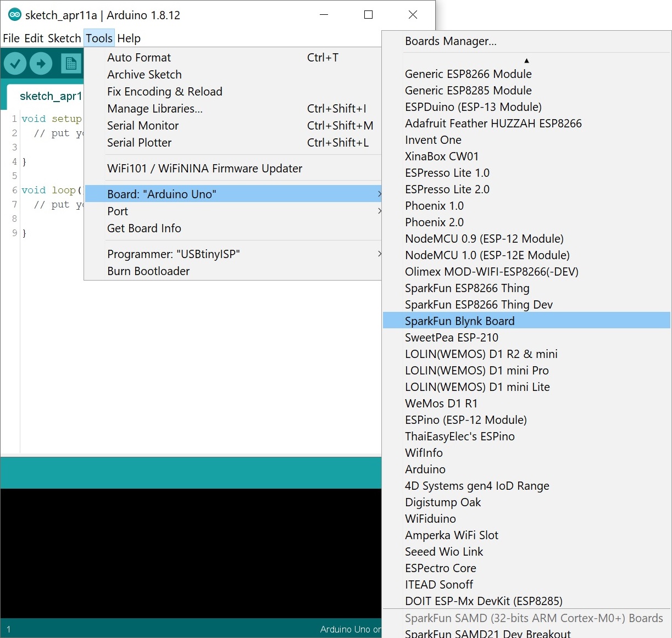Screen dimensions: 672x638
Task: Select Adafruit Feather HUZZAH ESP8266 board
Action: (x=526, y=124)
